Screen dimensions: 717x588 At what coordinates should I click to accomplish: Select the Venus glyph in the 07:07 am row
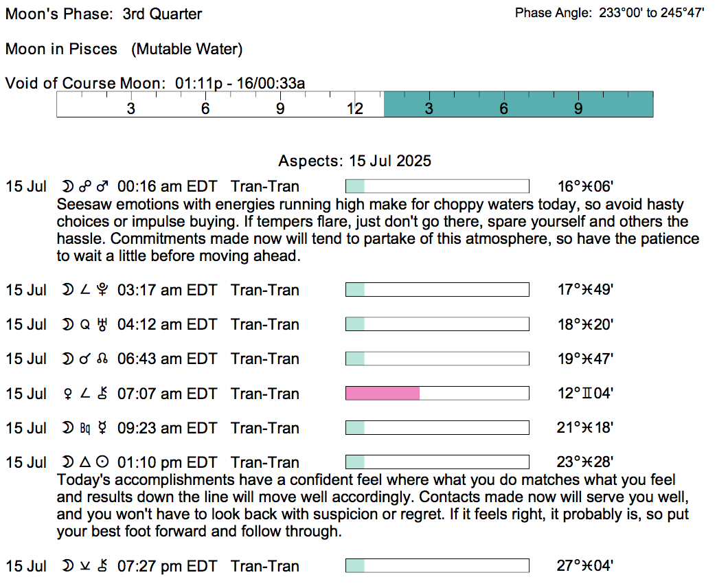pos(67,394)
